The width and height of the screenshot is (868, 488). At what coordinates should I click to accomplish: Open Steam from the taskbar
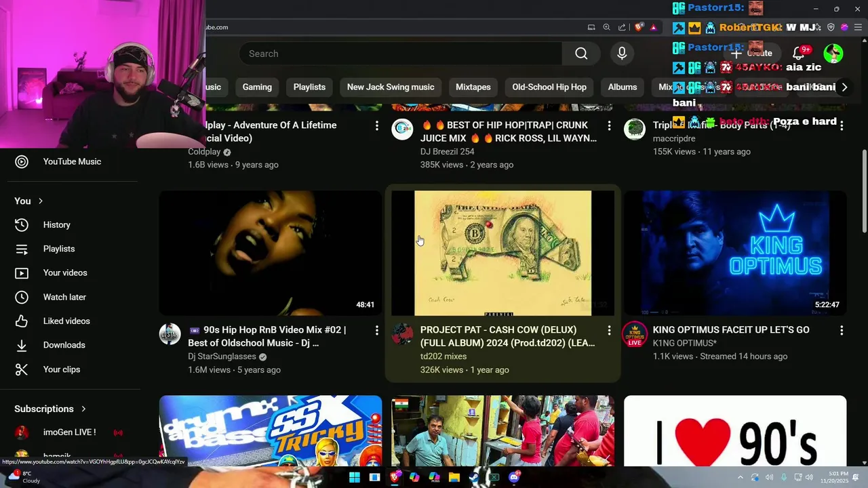[474, 477]
